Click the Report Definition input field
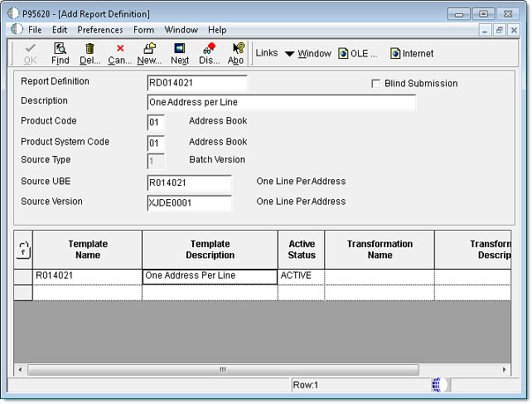 pyautogui.click(x=197, y=83)
